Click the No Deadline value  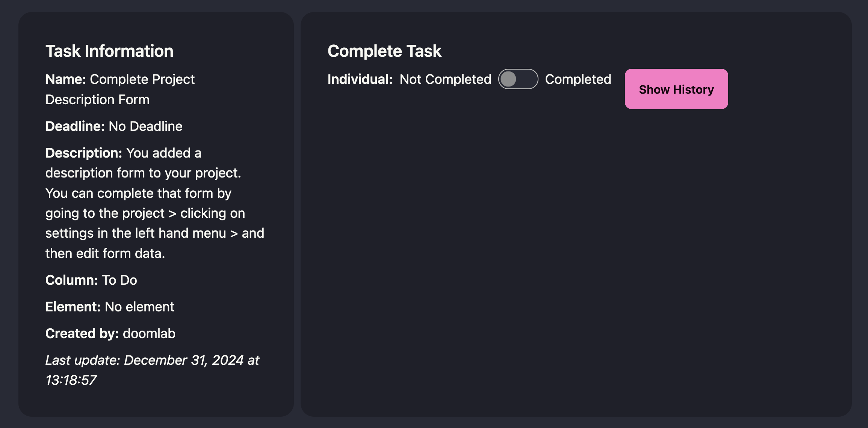point(145,126)
